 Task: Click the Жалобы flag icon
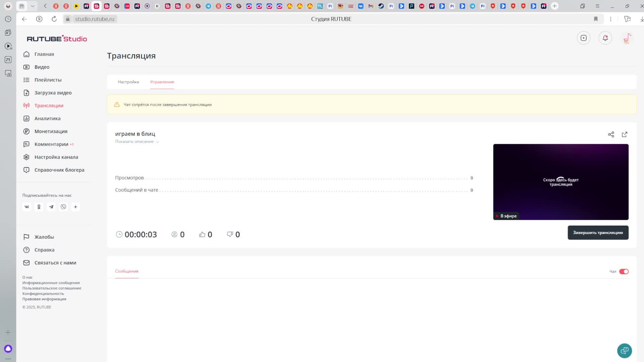(26, 237)
